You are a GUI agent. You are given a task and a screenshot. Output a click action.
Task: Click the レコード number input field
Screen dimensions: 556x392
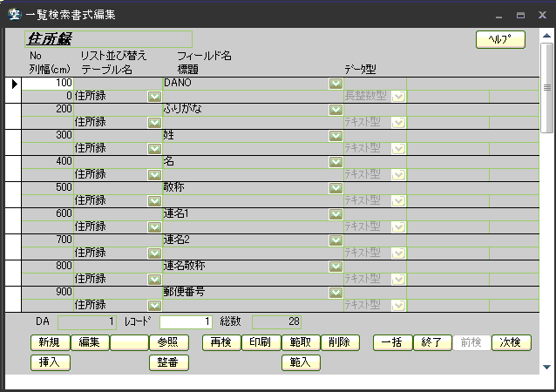(x=186, y=322)
